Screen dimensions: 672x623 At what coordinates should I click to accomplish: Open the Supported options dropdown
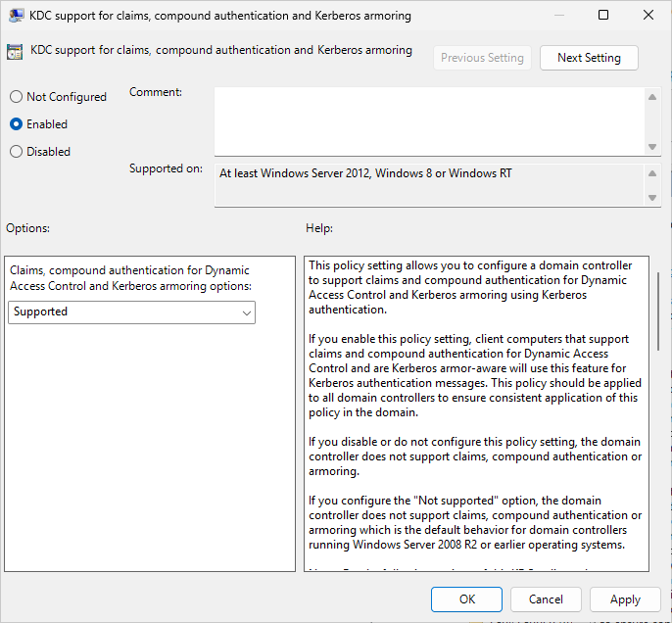tap(131, 311)
